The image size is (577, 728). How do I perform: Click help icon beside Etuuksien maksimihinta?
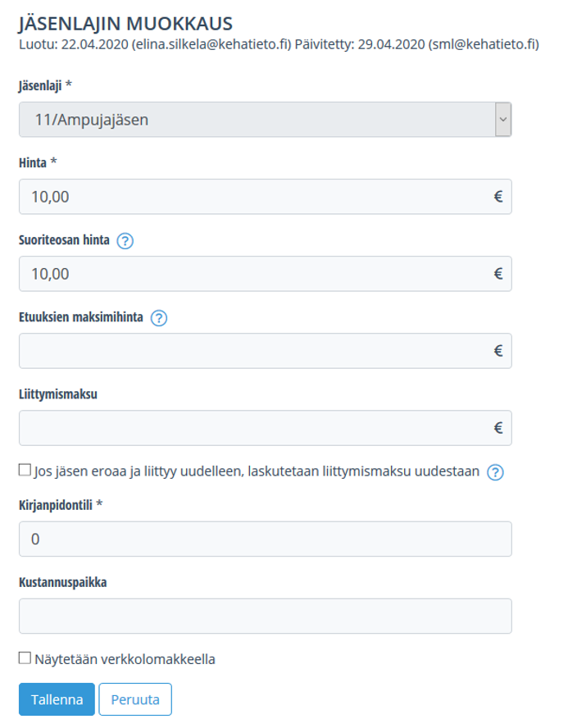(159, 318)
